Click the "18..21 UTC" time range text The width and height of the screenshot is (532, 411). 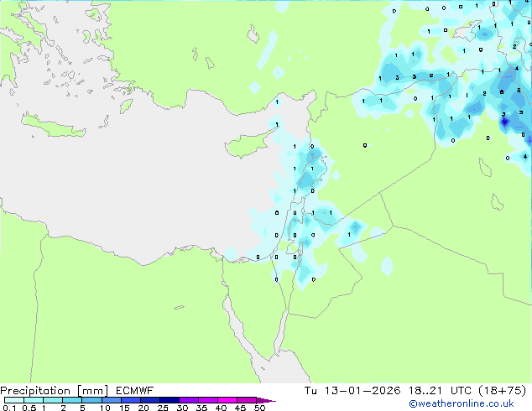point(440,391)
